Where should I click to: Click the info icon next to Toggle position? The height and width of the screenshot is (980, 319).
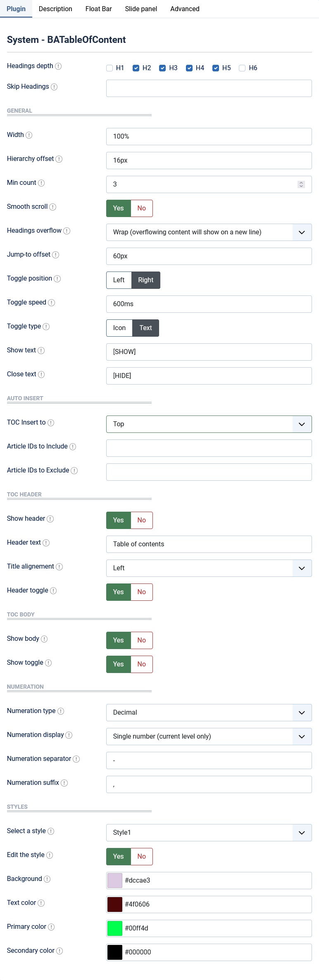point(57,279)
